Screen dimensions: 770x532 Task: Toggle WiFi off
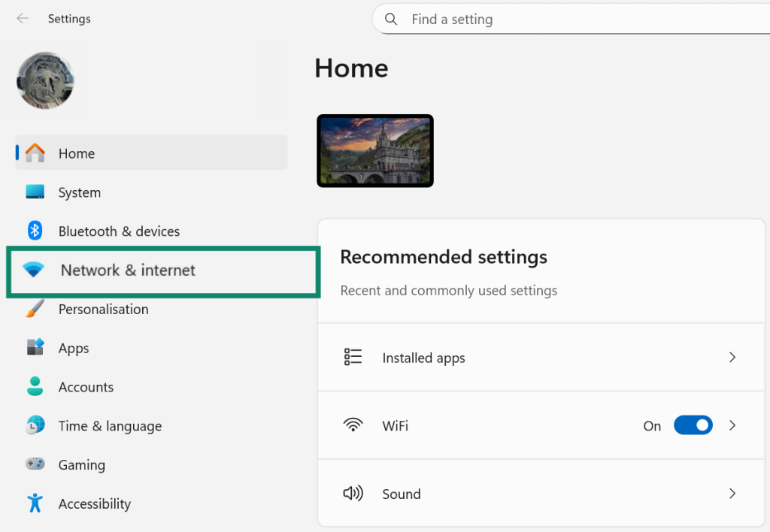click(x=693, y=425)
